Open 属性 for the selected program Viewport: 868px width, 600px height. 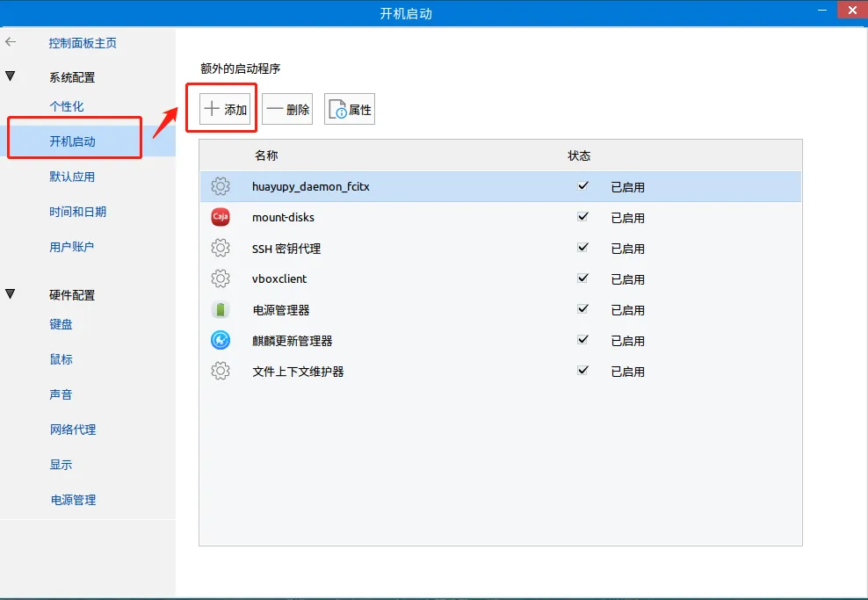(350, 110)
